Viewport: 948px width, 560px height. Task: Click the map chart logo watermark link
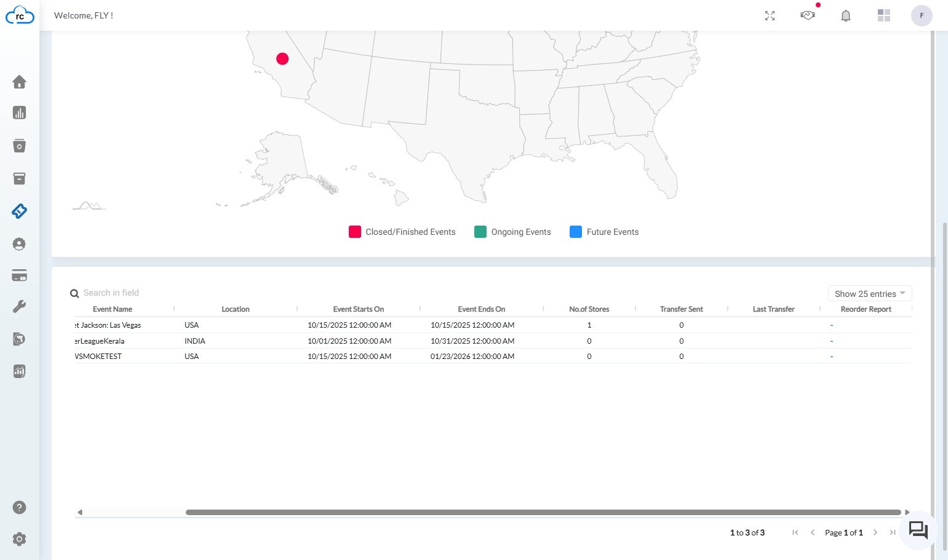(89, 206)
